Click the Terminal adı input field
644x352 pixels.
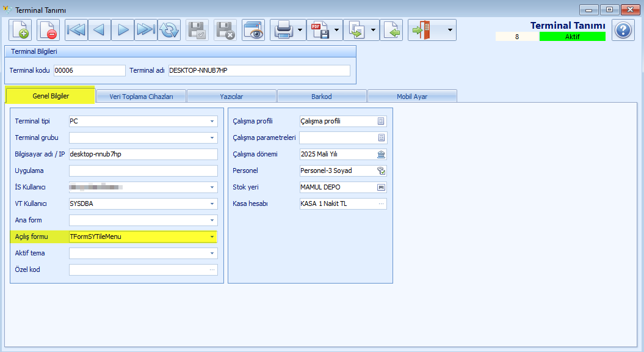pyautogui.click(x=259, y=70)
